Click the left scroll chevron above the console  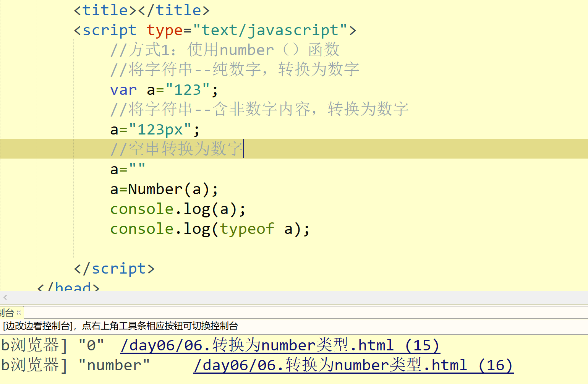5,297
